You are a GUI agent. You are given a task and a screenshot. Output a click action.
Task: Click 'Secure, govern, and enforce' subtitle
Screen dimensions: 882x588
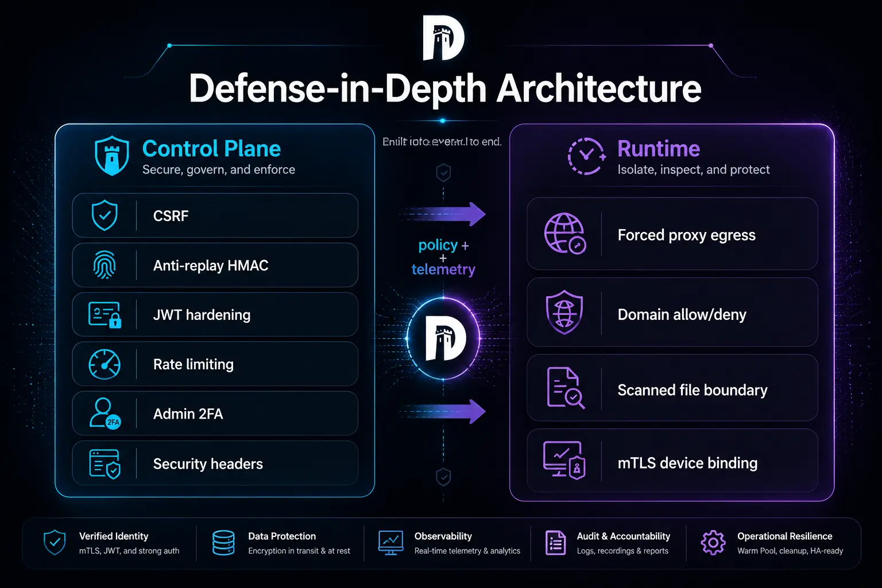(x=219, y=170)
